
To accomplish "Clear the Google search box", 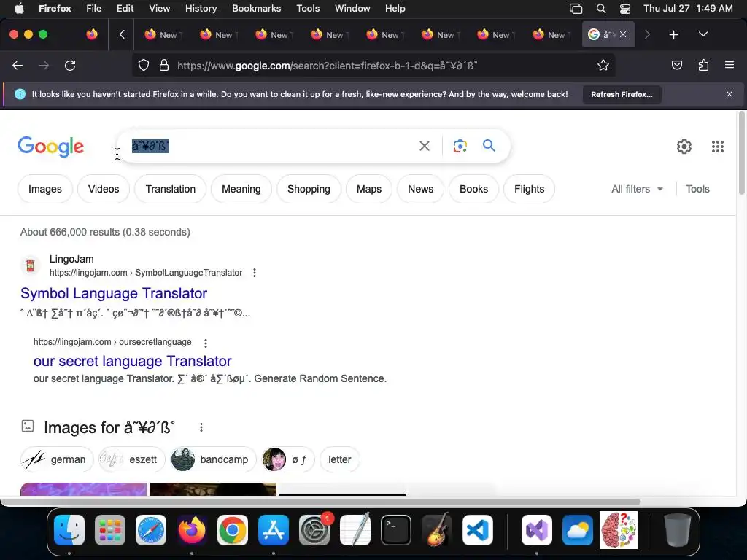I will 424,146.
